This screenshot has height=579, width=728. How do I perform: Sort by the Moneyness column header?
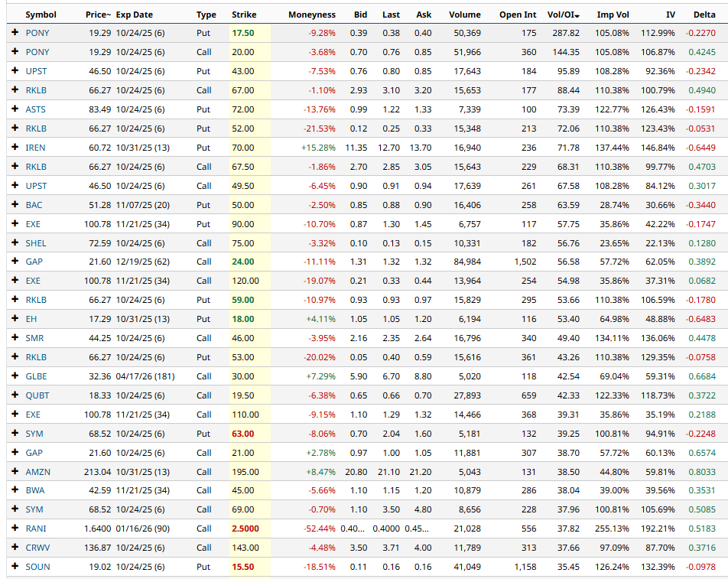coord(311,15)
